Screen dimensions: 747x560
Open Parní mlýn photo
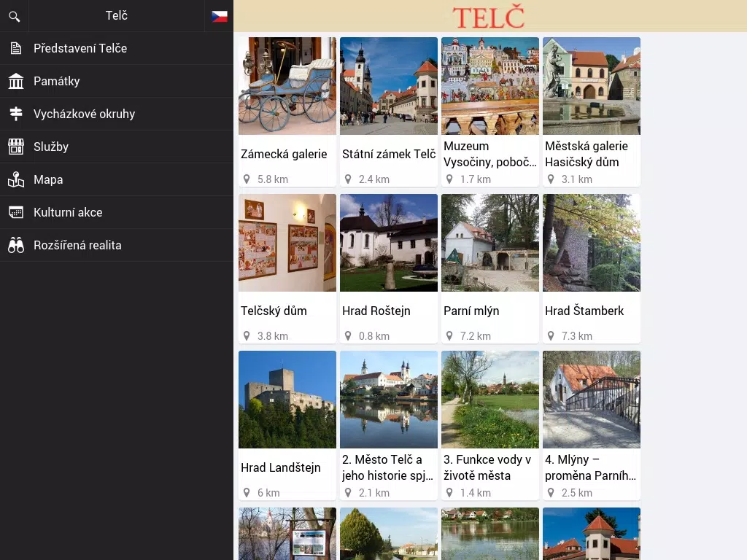pyautogui.click(x=490, y=242)
